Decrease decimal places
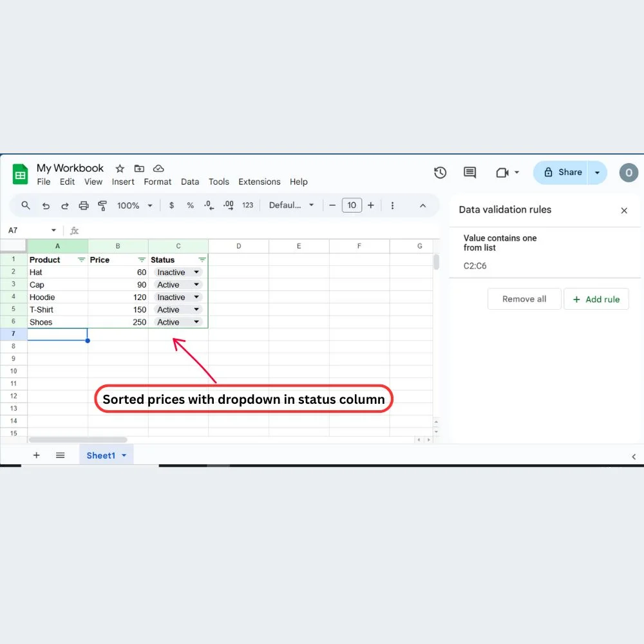 click(x=209, y=205)
